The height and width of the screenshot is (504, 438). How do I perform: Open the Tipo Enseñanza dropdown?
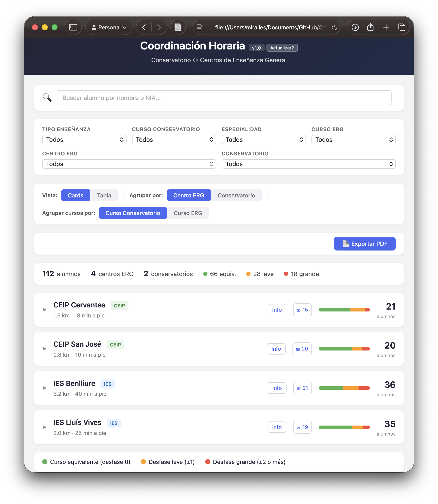pyautogui.click(x=84, y=139)
